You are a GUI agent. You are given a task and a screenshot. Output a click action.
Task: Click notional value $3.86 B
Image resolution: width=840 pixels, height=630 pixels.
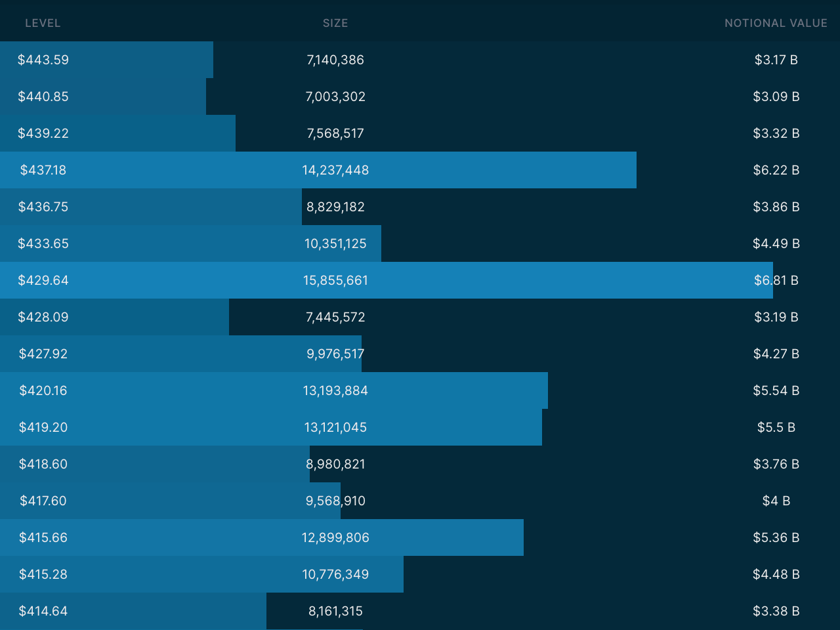[x=776, y=207]
